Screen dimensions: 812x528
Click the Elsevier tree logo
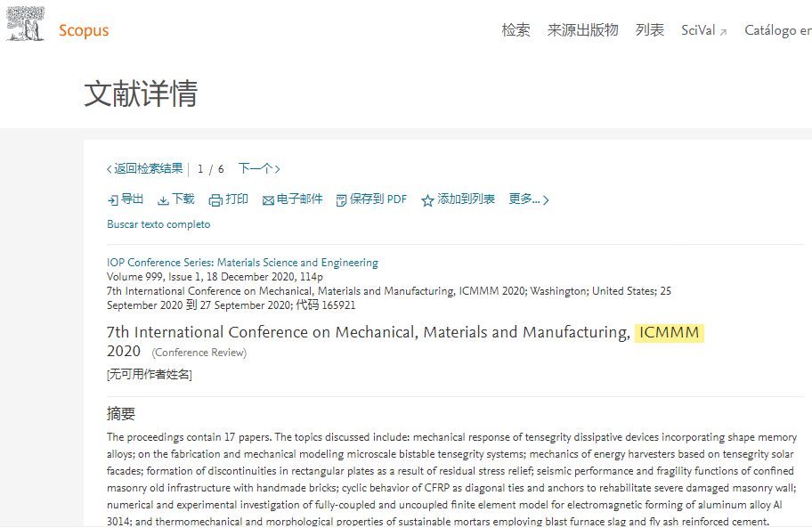(25, 24)
